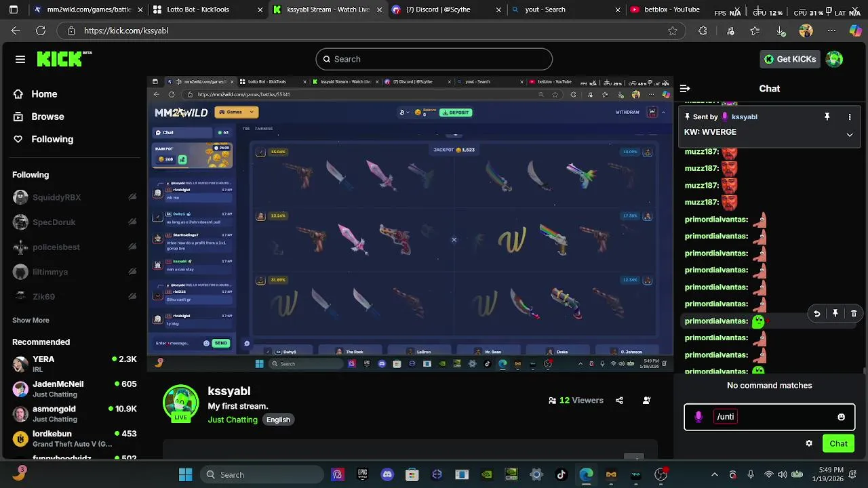868x488 pixels.
Task: Show hidden system tray icons
Action: [714, 474]
